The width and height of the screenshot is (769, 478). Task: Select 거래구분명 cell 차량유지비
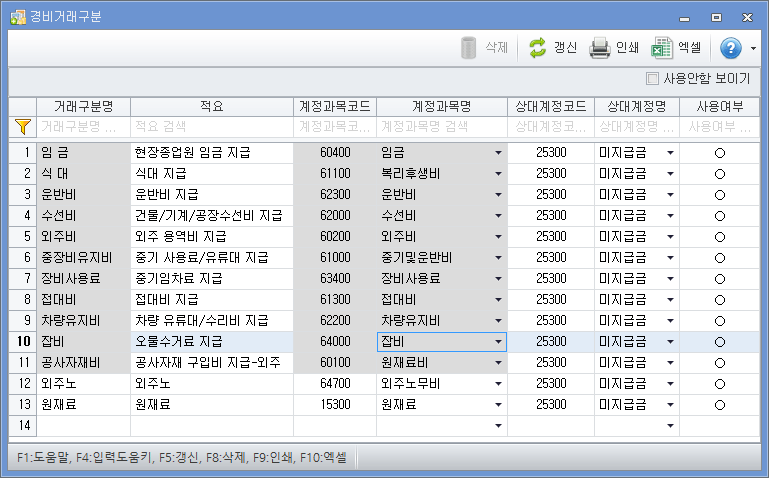(83, 321)
